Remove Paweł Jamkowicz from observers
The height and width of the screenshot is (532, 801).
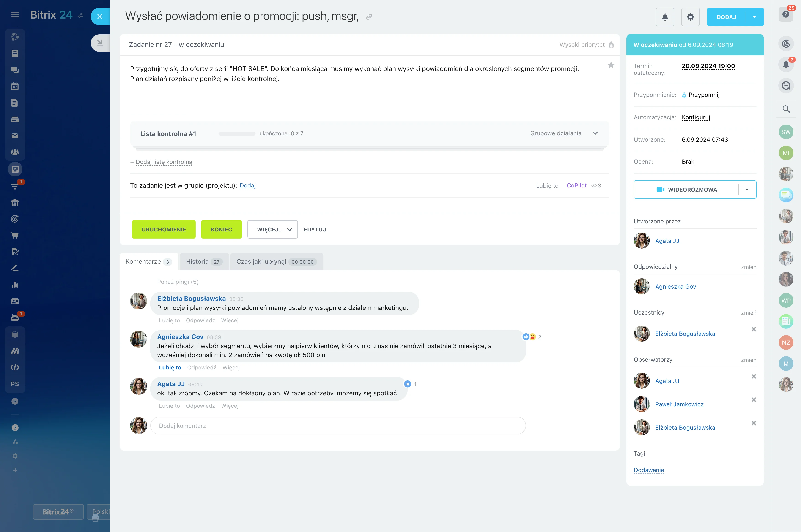point(754,400)
